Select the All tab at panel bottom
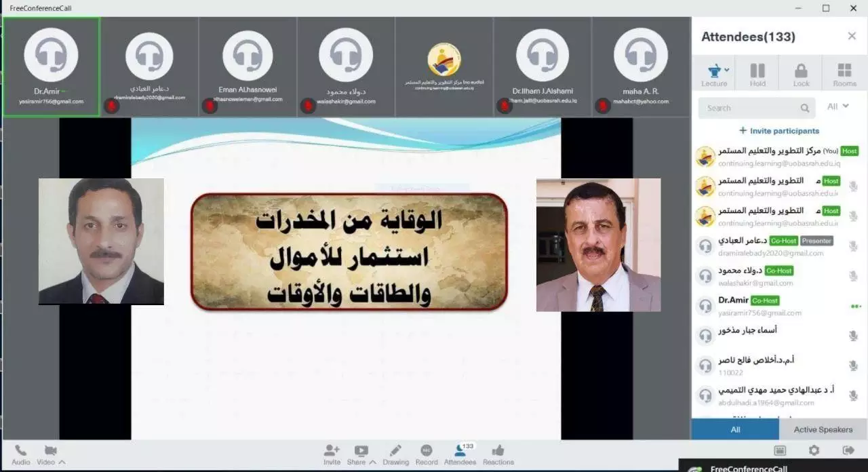This screenshot has width=868, height=472. [x=735, y=429]
